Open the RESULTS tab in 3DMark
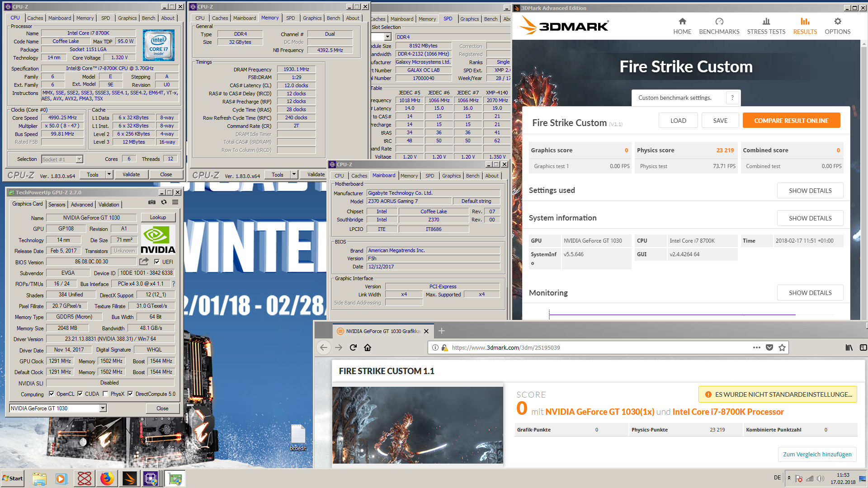This screenshot has width=868, height=488. pyautogui.click(x=805, y=26)
